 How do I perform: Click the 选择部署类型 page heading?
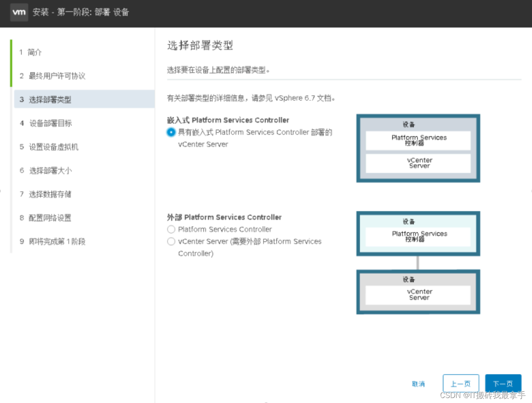(x=200, y=45)
